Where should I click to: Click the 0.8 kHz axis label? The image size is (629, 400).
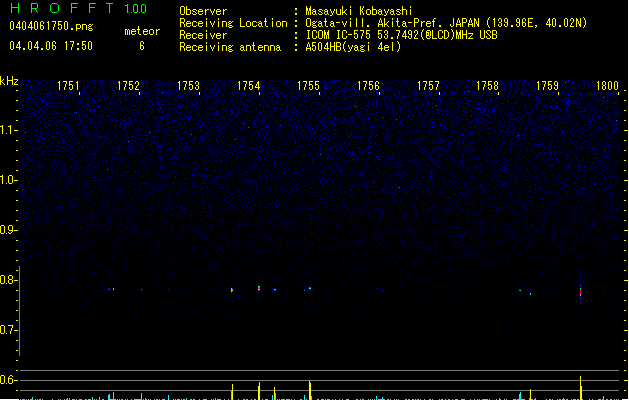point(8,280)
